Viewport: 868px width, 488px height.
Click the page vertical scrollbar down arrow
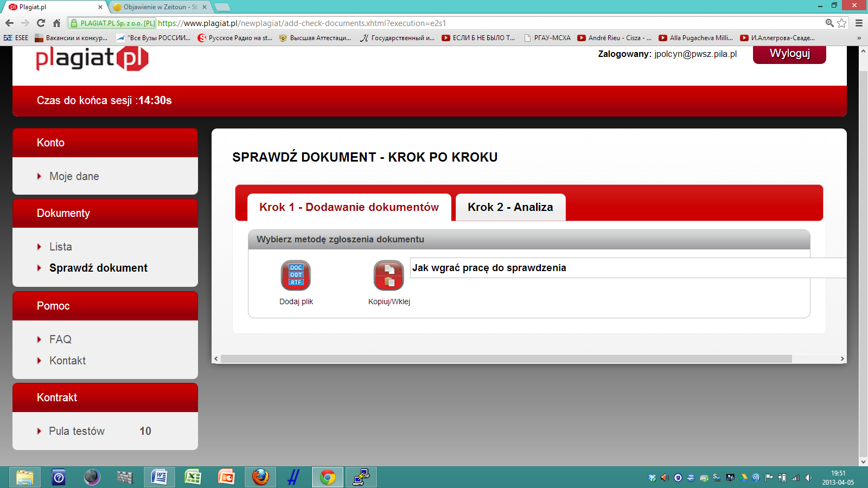point(863,462)
